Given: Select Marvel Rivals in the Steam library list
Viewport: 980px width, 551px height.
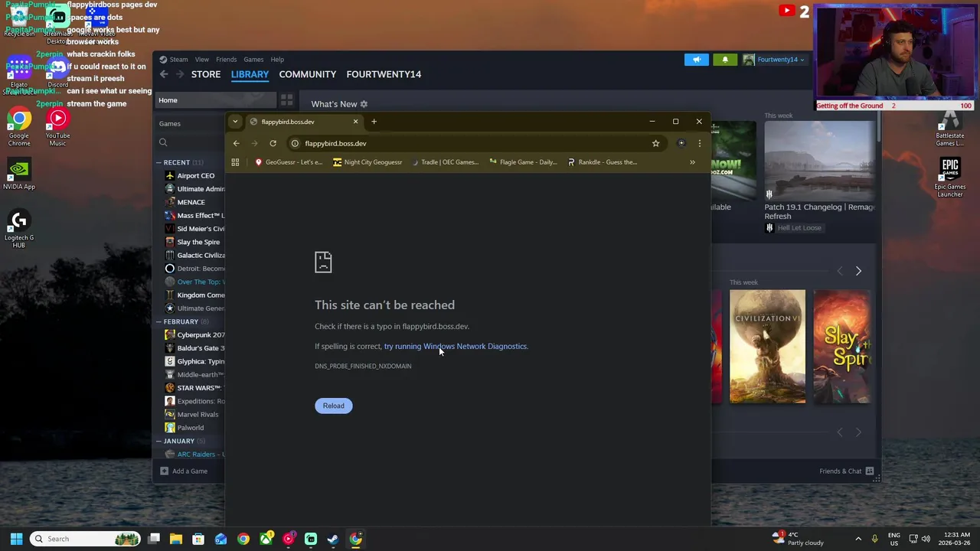Looking at the screenshot, I should point(195,414).
